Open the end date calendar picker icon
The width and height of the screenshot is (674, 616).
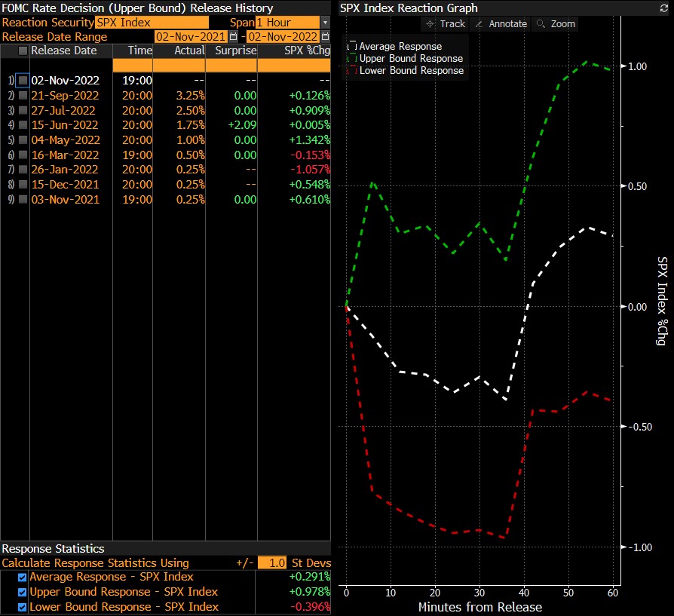pos(326,37)
